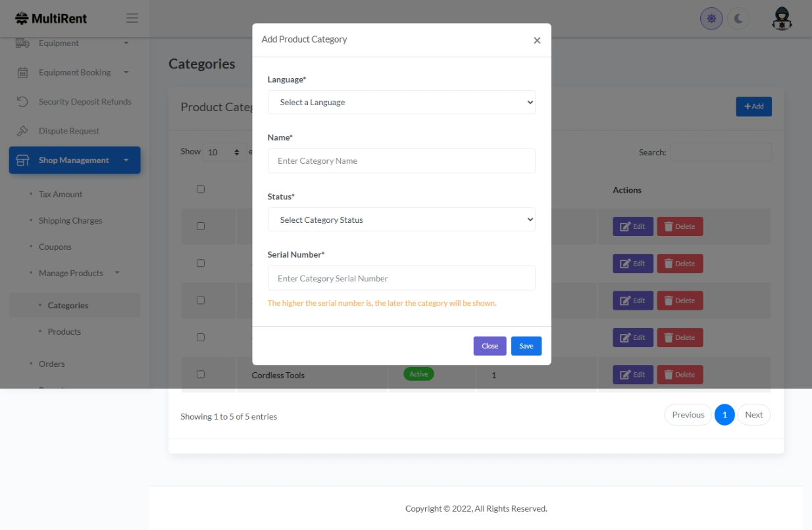Click the Shop Management store icon

pos(23,160)
